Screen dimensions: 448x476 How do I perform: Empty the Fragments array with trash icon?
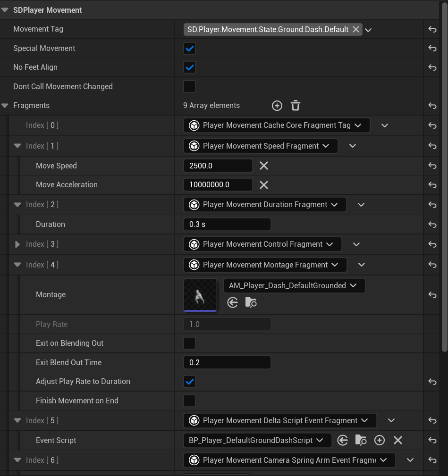[296, 106]
